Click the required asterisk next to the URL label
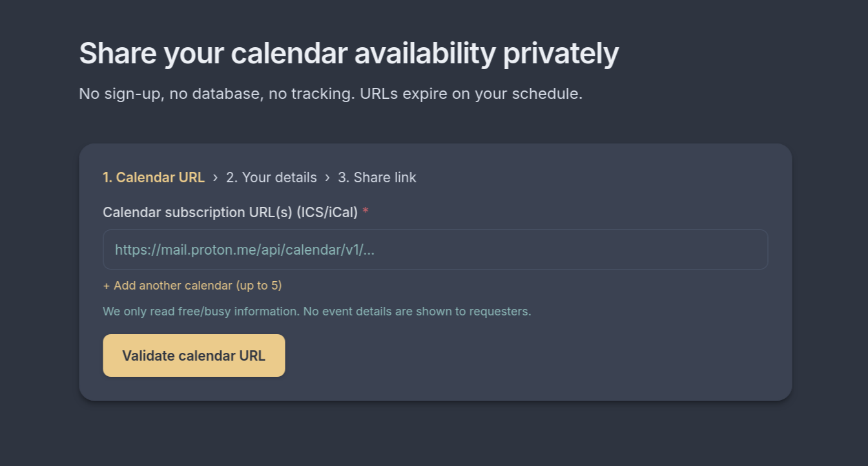 (x=366, y=212)
